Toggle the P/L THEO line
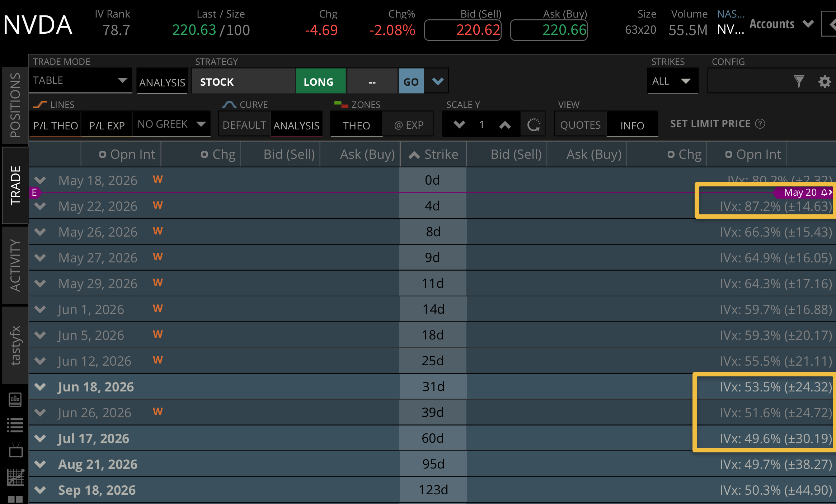836x504 pixels. point(55,125)
